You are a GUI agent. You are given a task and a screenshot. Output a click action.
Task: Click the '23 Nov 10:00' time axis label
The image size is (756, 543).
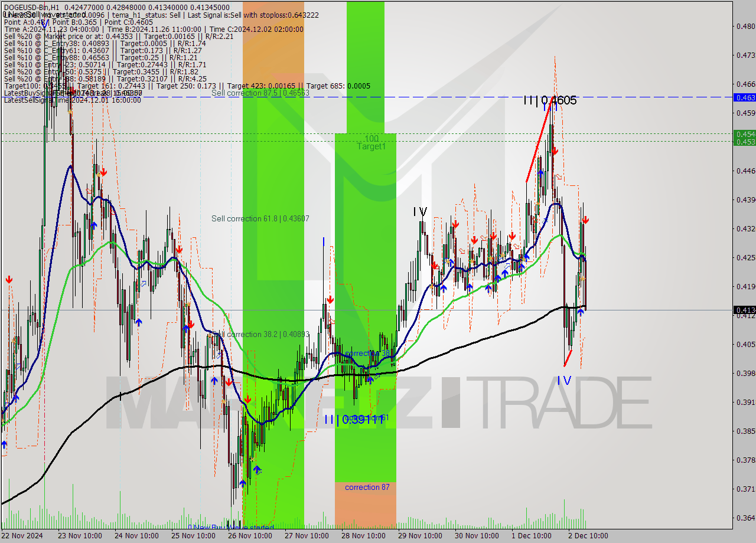[80, 536]
